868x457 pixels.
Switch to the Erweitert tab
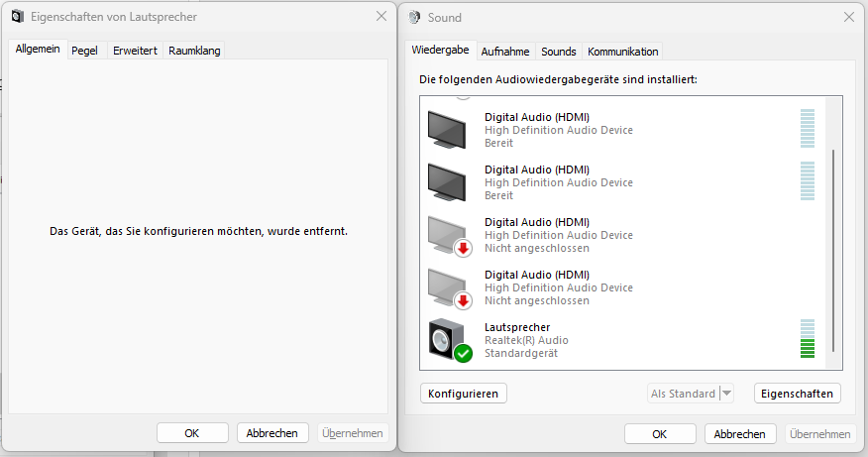(135, 51)
